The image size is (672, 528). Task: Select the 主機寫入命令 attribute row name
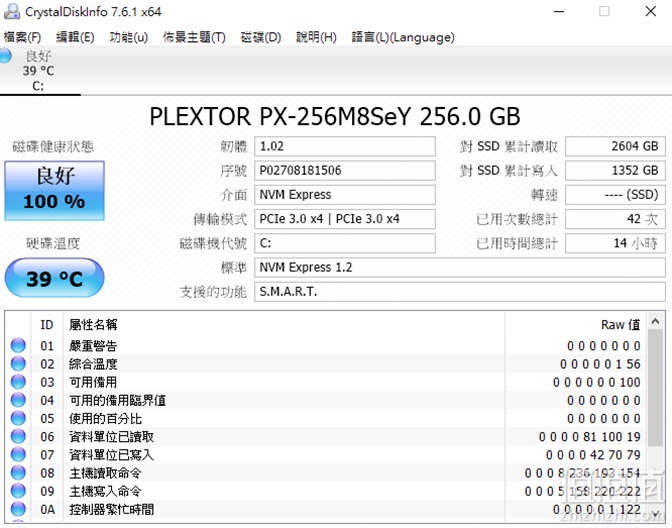(x=105, y=491)
